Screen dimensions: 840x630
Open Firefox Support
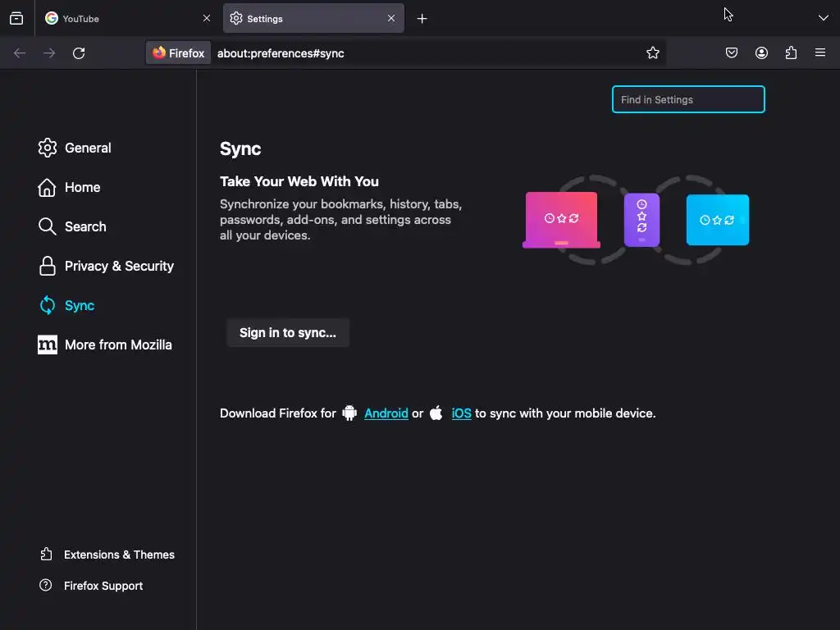91,586
